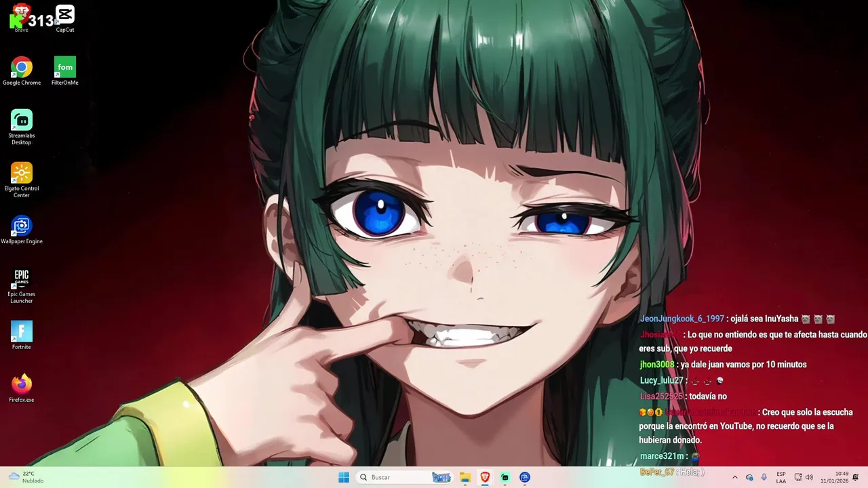Open the Brave desktop shortcut
This screenshot has width=868, height=488.
point(21,17)
